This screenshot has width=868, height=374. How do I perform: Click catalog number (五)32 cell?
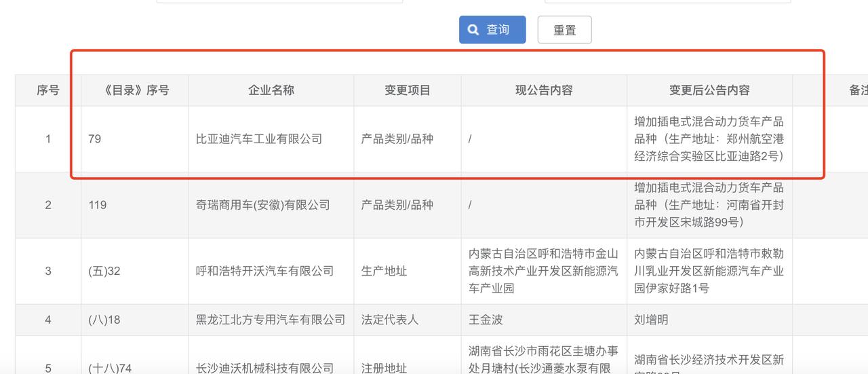[135, 271]
